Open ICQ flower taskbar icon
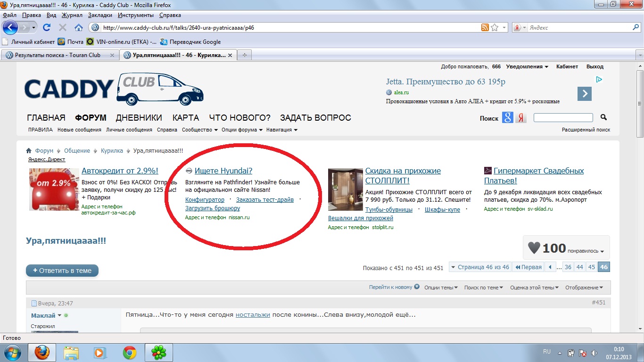 (159, 353)
